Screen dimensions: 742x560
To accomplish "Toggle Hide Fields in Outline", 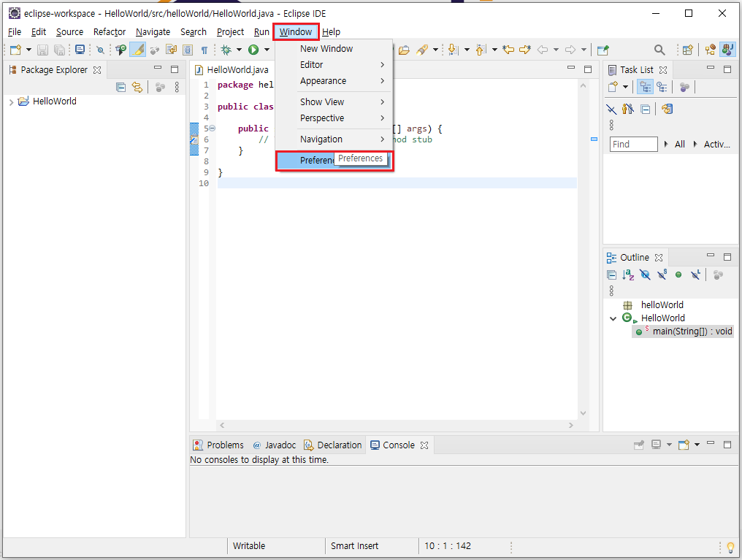I will [645, 275].
